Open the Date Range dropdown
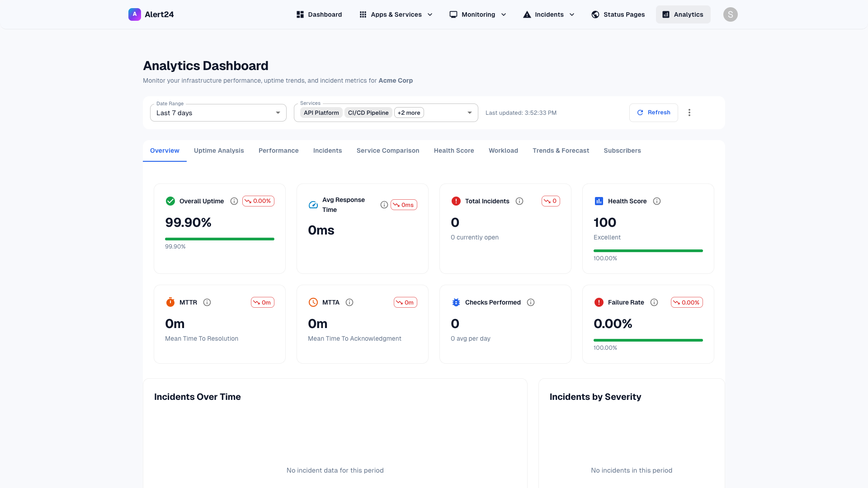The height and width of the screenshot is (488, 868). tap(218, 113)
